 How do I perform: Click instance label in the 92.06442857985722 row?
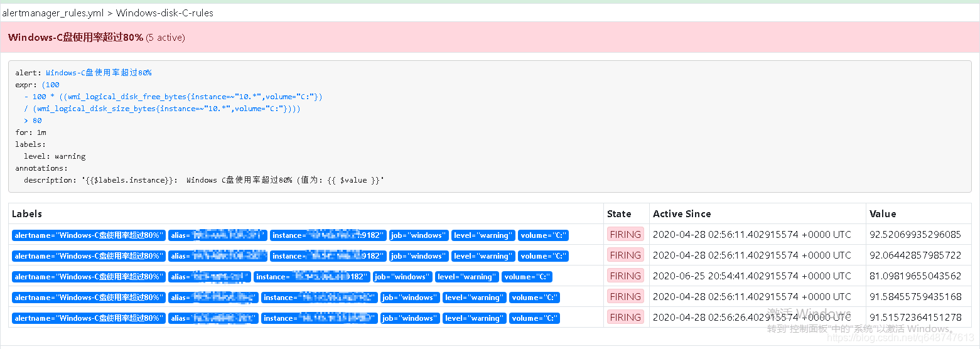coord(328,256)
